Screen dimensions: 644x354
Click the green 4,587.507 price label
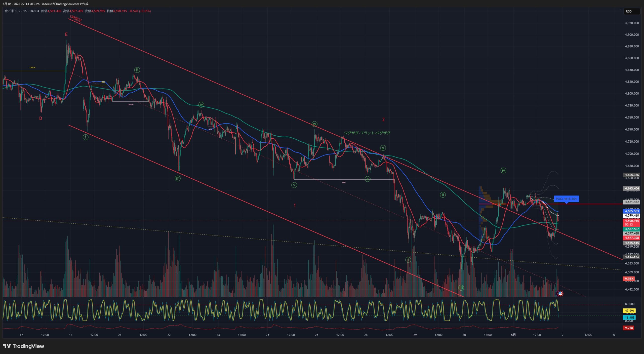(x=632, y=229)
